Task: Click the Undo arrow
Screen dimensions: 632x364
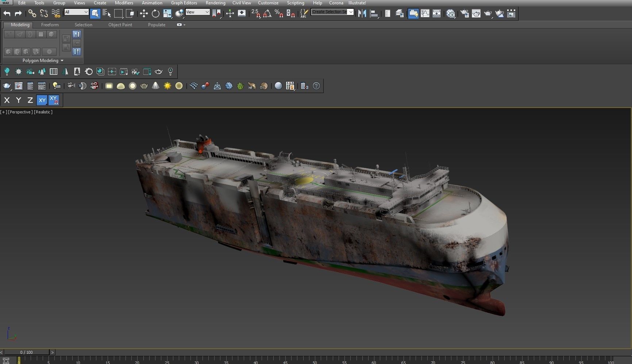Action: (x=7, y=13)
